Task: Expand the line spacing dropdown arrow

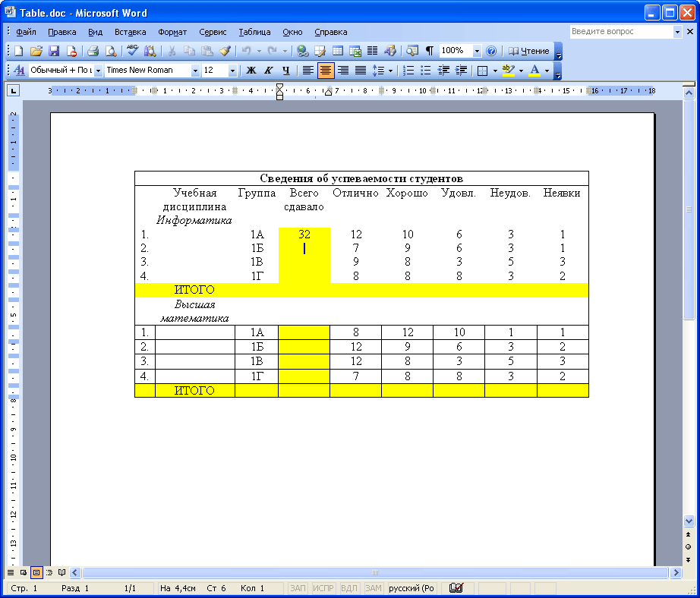Action: (391, 71)
